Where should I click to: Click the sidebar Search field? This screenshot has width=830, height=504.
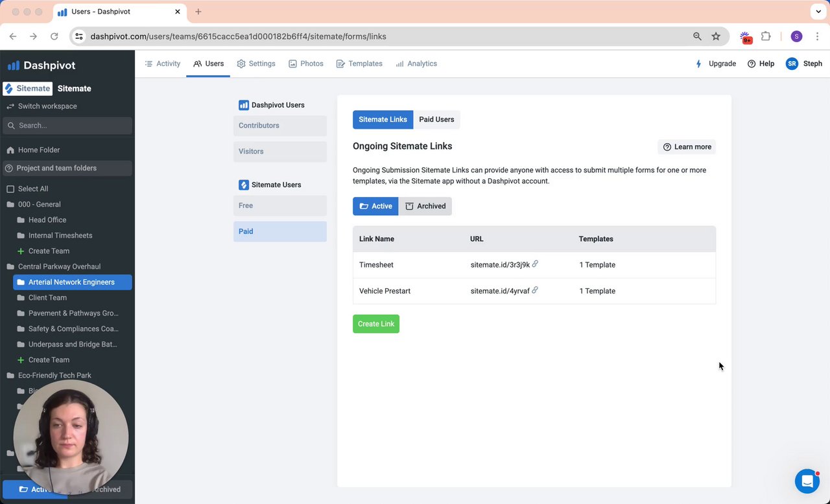tap(67, 126)
